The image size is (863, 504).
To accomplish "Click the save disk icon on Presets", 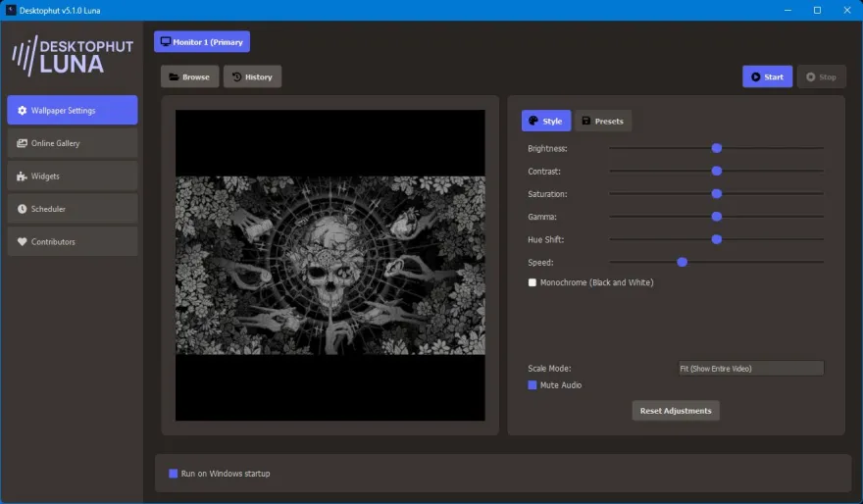I will point(586,121).
